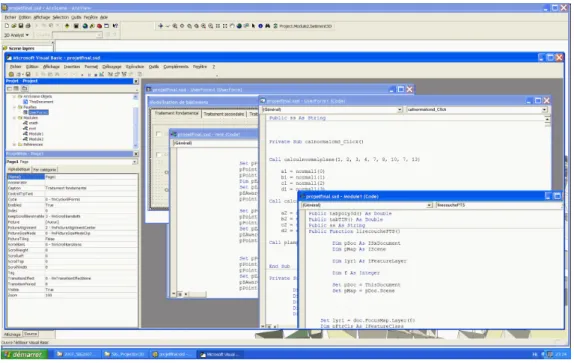Switch to Alphabétique properties tab
This screenshot has width=574, height=363.
pos(19,169)
